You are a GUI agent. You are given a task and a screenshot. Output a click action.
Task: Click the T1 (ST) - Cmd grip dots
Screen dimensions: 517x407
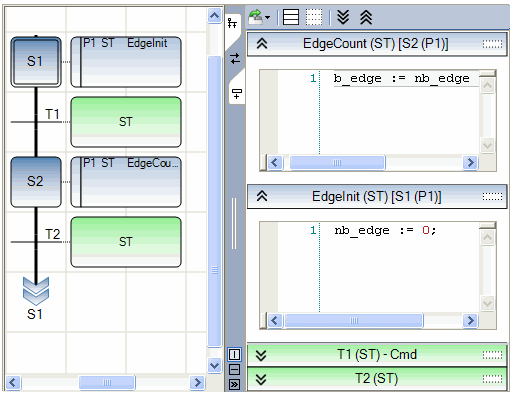click(492, 355)
